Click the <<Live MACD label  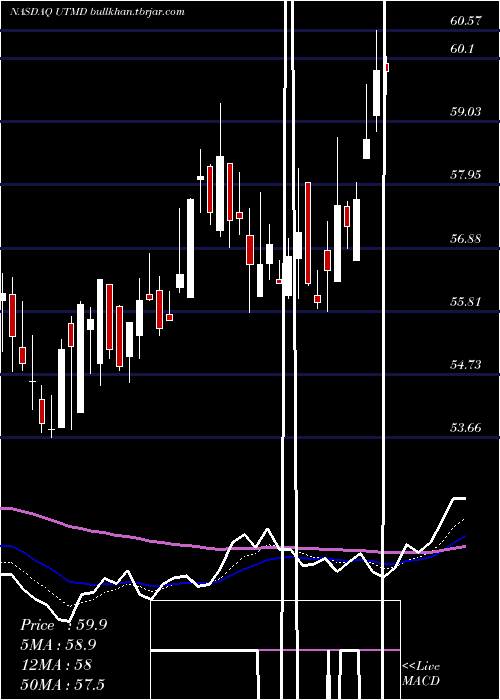point(421,674)
